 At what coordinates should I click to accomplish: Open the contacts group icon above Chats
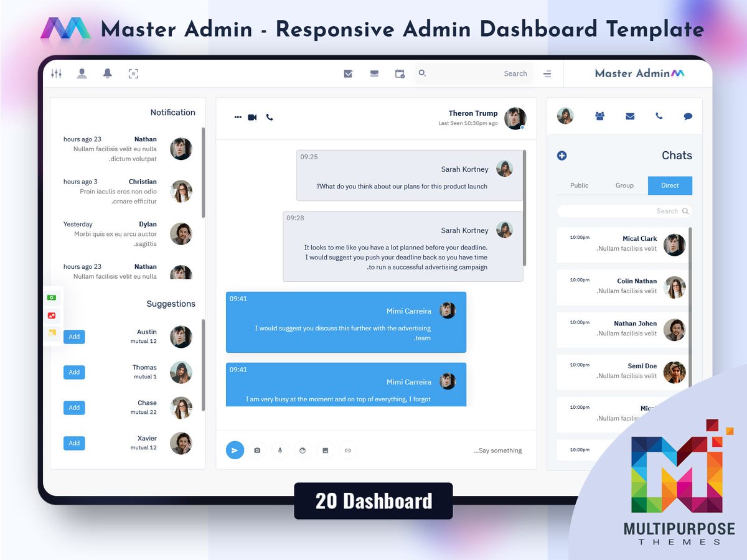(599, 116)
